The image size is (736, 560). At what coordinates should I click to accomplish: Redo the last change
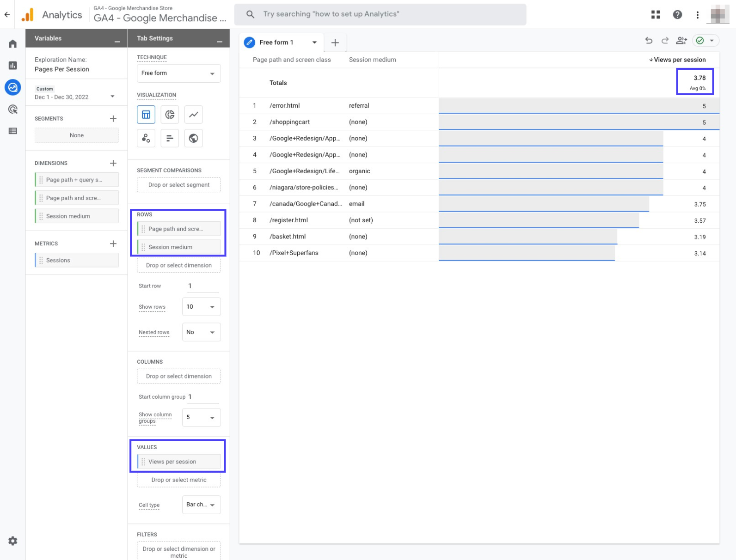tap(665, 41)
